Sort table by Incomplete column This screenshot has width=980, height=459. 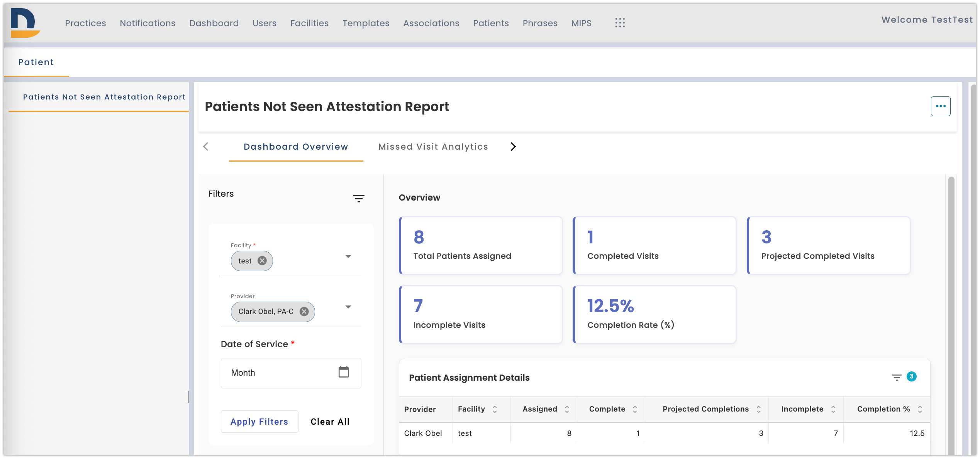(833, 409)
